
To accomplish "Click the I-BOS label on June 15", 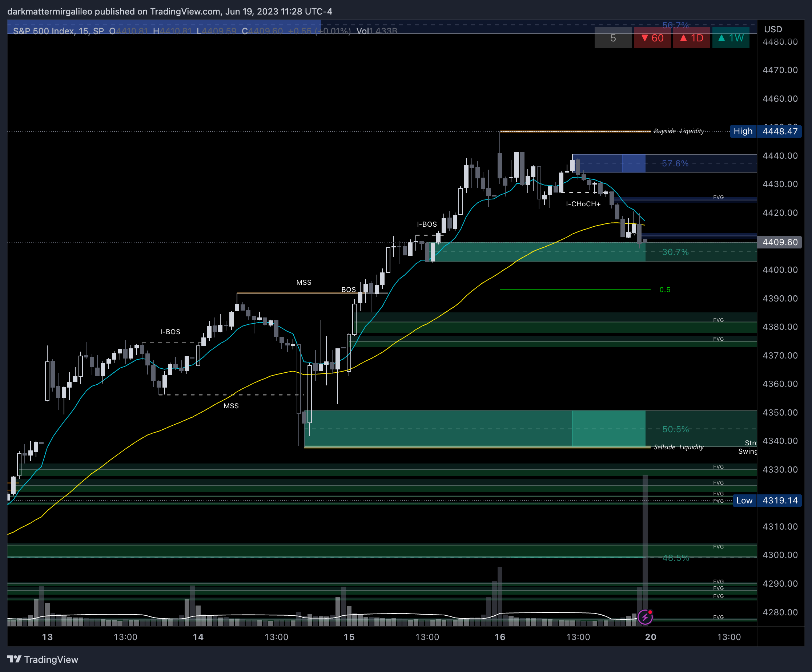I will tap(427, 224).
